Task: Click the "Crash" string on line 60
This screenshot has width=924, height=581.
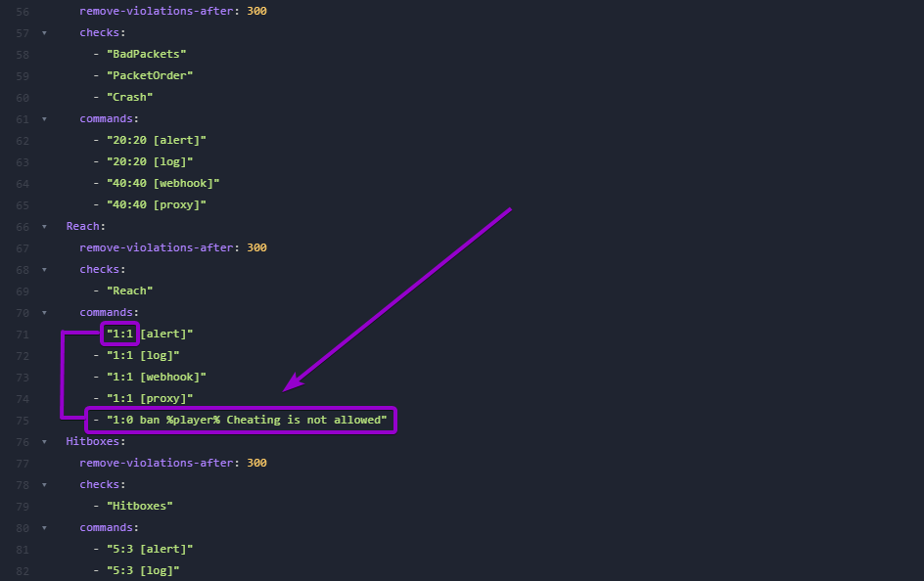Action: click(129, 97)
